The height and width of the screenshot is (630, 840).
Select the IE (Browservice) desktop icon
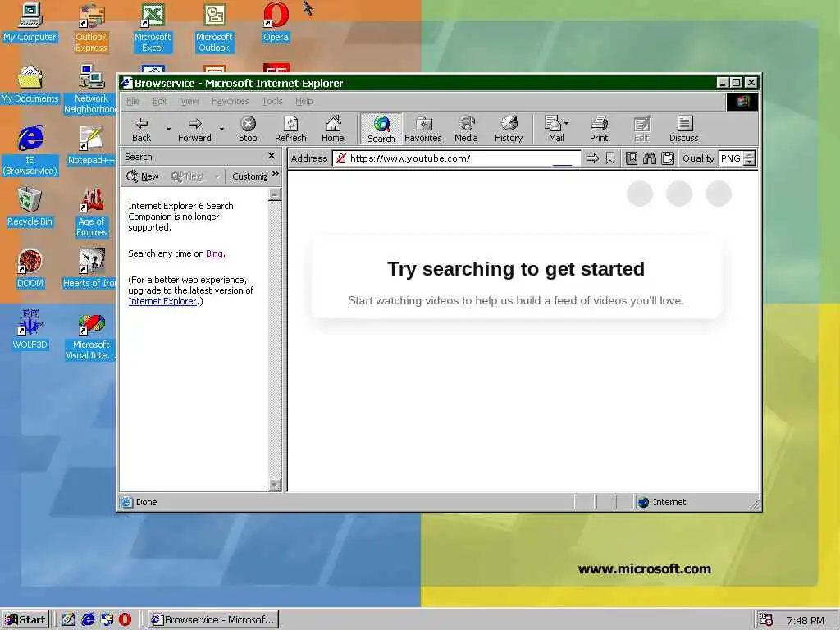point(30,151)
